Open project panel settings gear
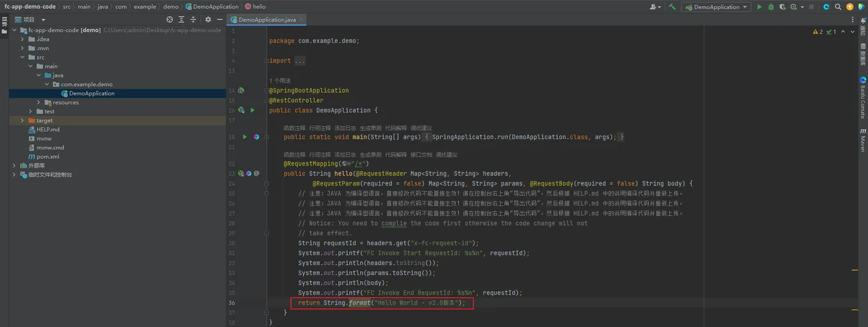868x327 pixels. [208, 19]
